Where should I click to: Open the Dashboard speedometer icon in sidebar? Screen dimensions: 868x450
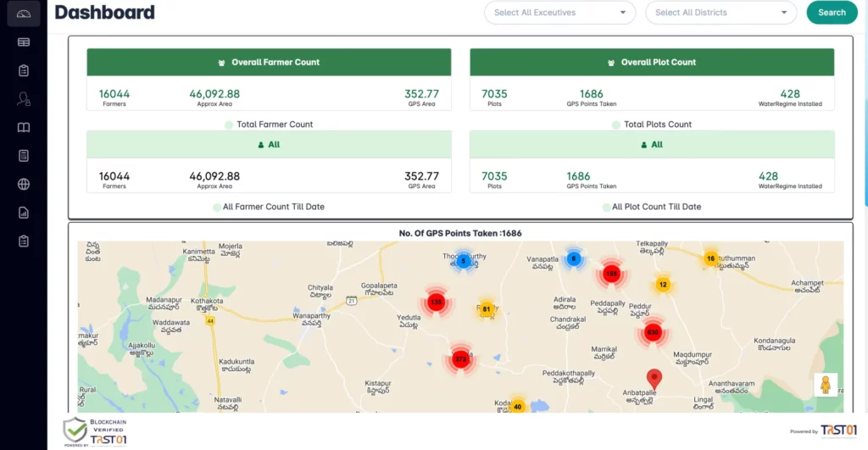(x=24, y=14)
